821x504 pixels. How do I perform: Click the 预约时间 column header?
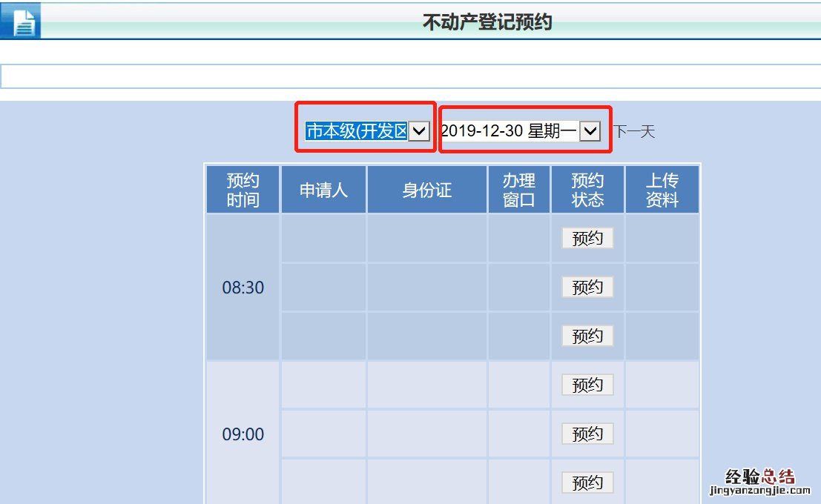pyautogui.click(x=243, y=190)
